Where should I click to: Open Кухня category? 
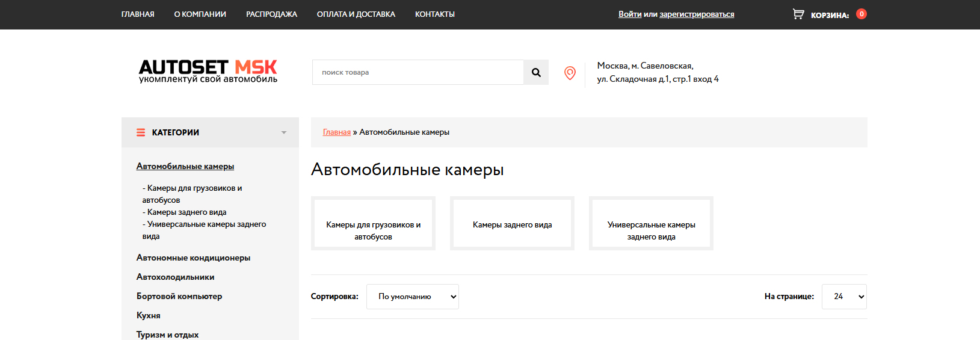[x=149, y=315]
